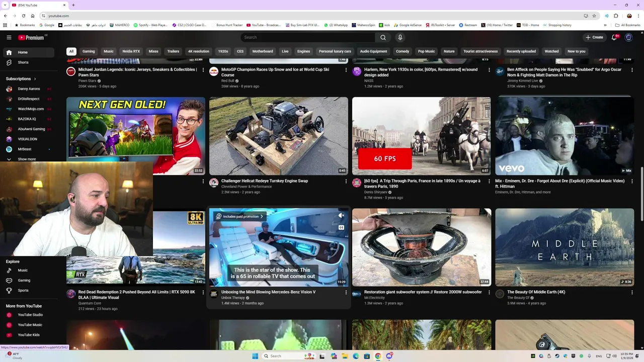This screenshot has width=644, height=362.
Task: Open the account avatar menu
Action: pyautogui.click(x=628, y=37)
